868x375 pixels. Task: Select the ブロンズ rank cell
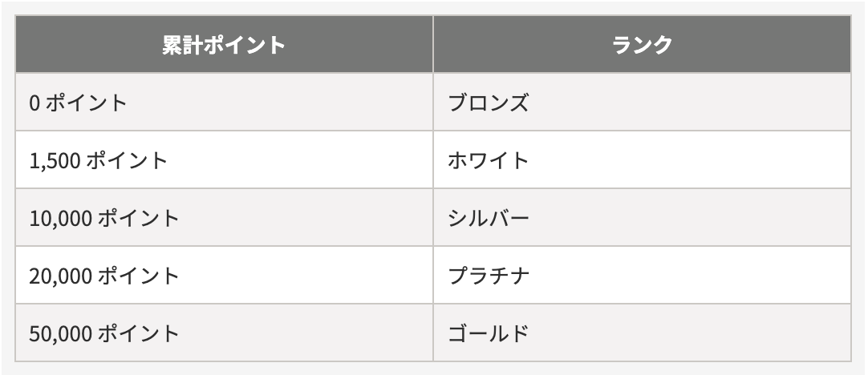[x=489, y=103]
